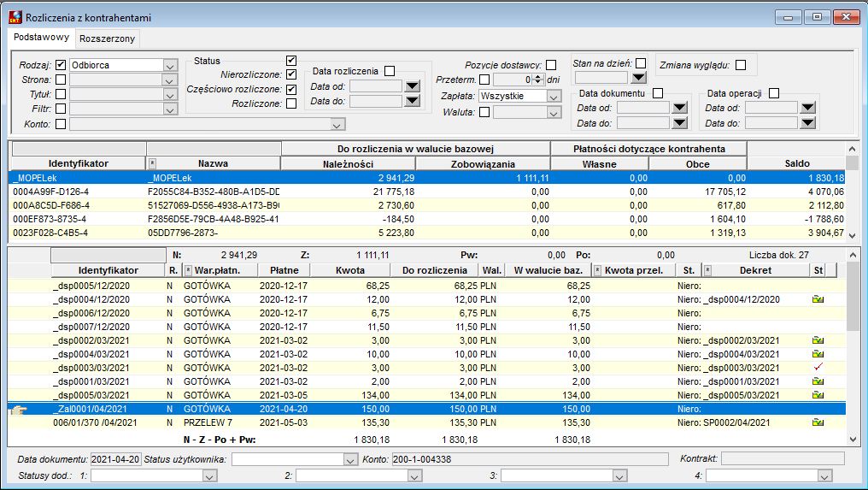
Task: Click the Kontrakt field
Action: pos(783,459)
